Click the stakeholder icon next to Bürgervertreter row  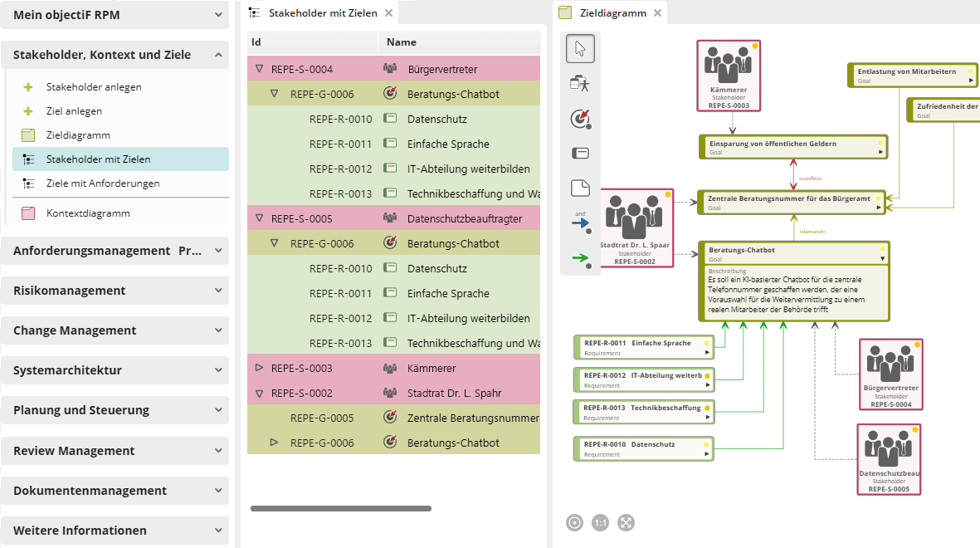(x=390, y=68)
